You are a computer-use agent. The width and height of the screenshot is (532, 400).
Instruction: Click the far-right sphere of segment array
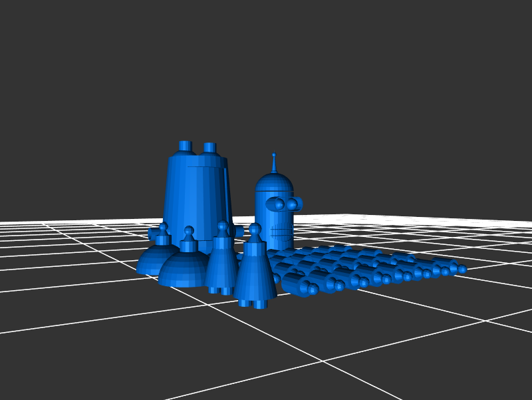(462, 270)
